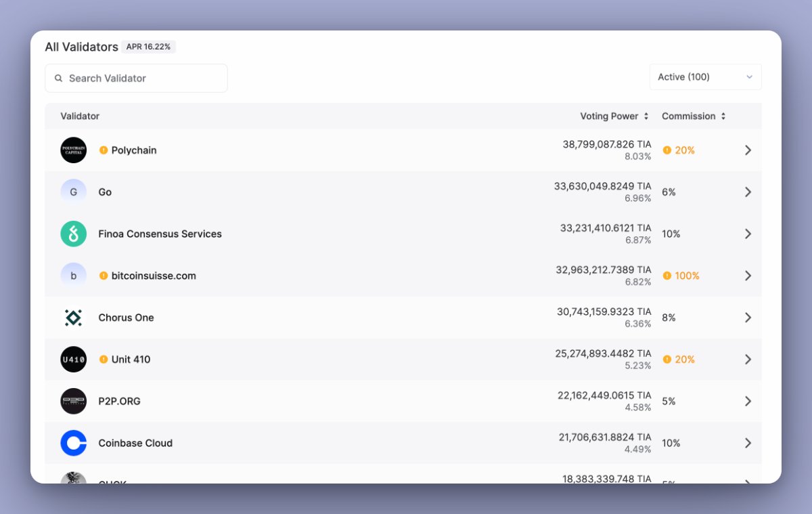The height and width of the screenshot is (514, 812).
Task: Open Unit 410 validator name
Action: point(131,360)
